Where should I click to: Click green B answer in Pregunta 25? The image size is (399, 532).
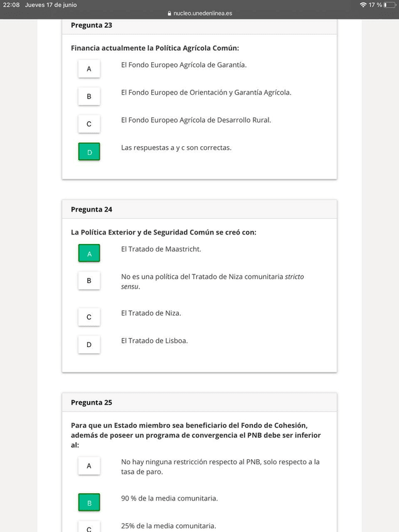pos(89,503)
